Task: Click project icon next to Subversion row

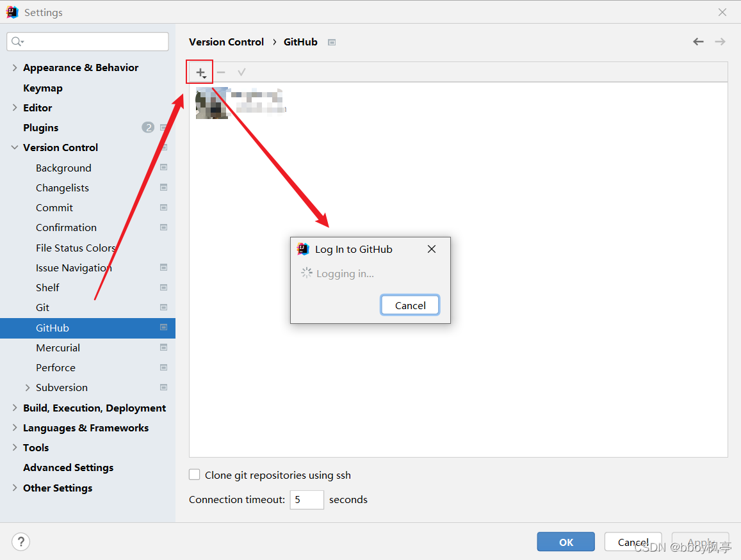Action: click(x=163, y=387)
